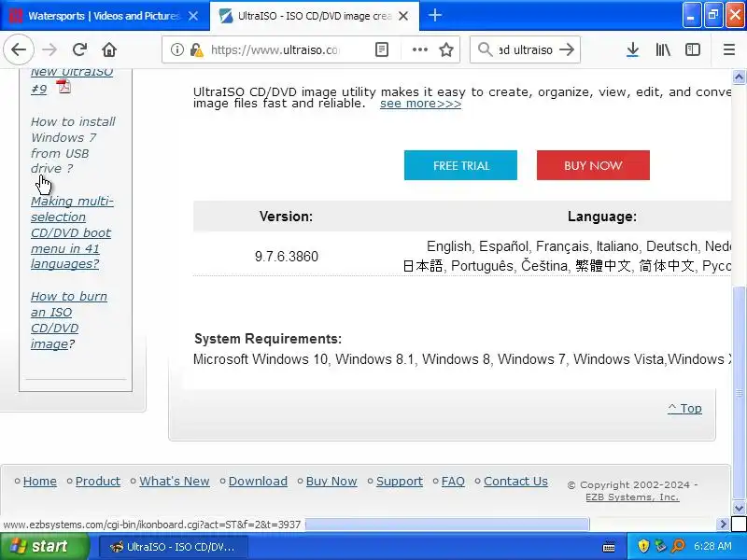This screenshot has width=747, height=560.
Task: Click the System Requirements heading
Action: point(268,339)
